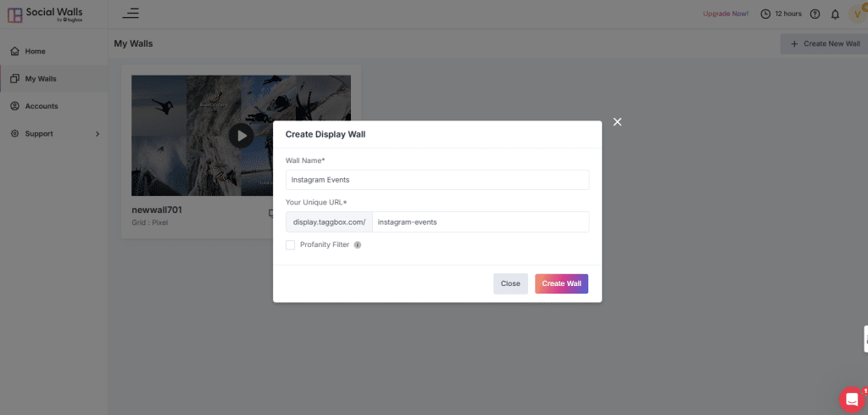Click the clock icon beside 12 hours

point(765,14)
